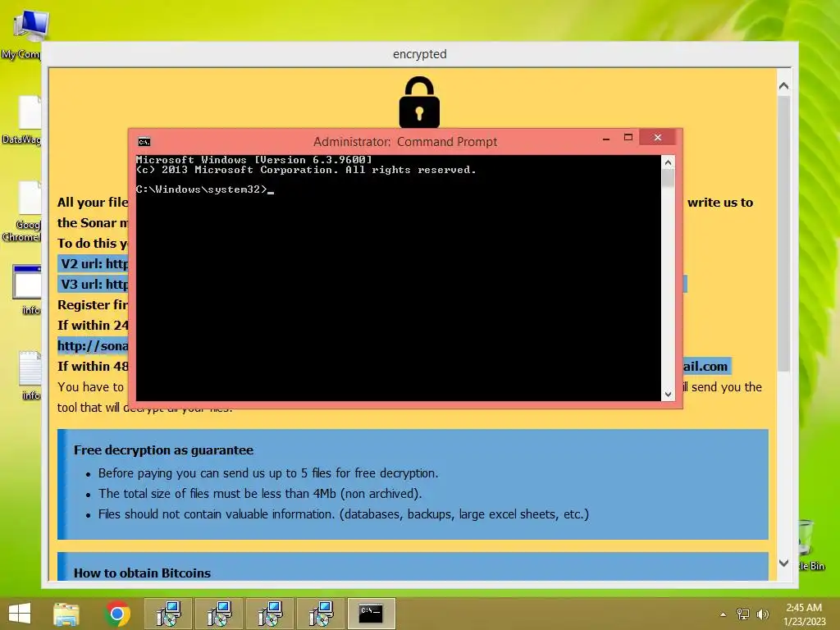Image resolution: width=840 pixels, height=630 pixels.
Task: Click the network icon in system tray
Action: pos(743,614)
